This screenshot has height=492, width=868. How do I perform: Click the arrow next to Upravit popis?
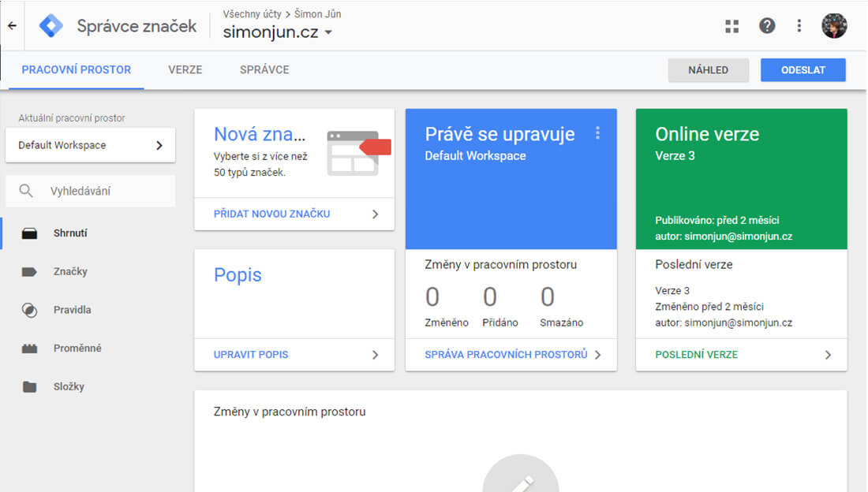click(x=376, y=355)
